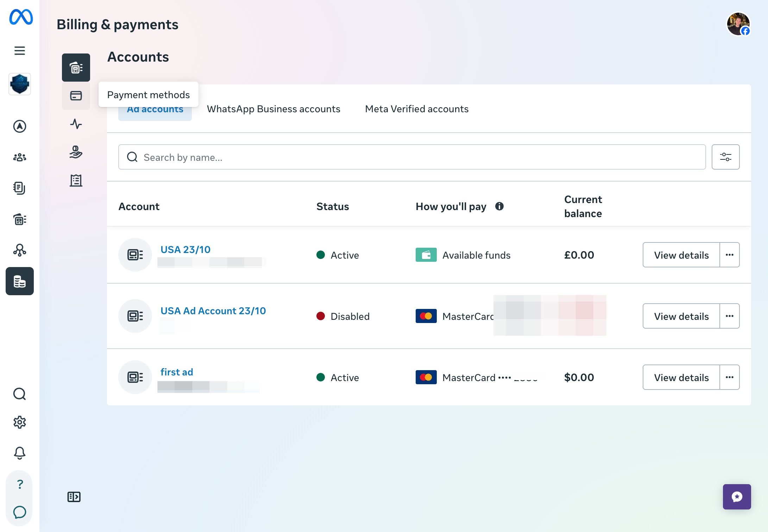Viewport: 768px width, 532px height.
Task: Expand more options for USA 23/10 row
Action: (730, 255)
